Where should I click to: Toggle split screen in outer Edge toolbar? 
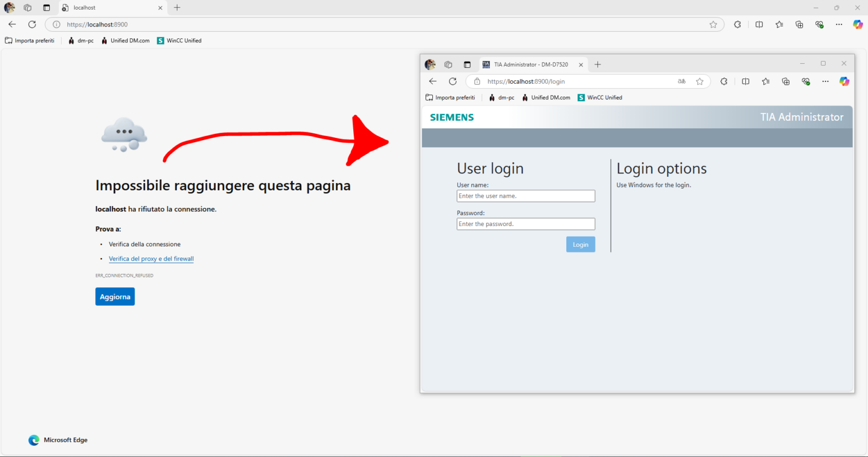point(759,24)
